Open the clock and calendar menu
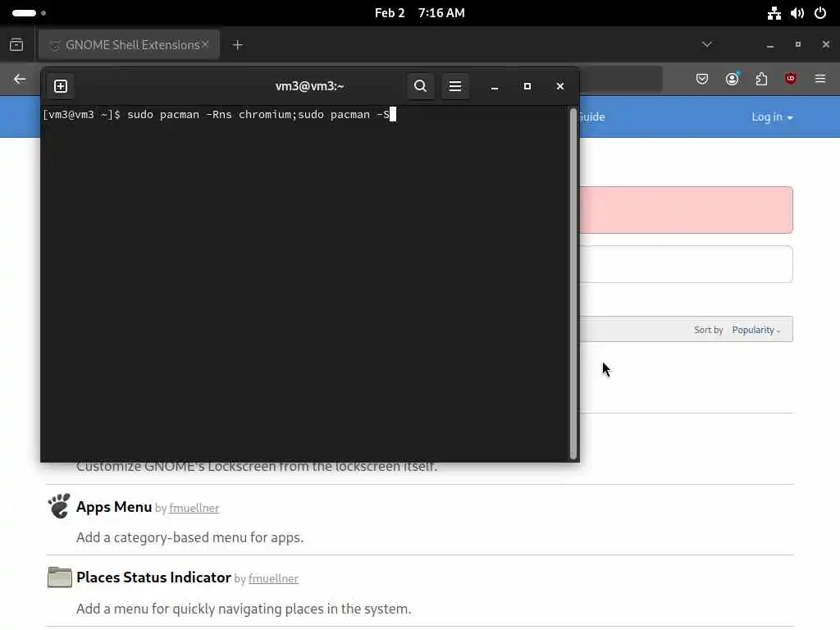This screenshot has width=840, height=630. 419,13
